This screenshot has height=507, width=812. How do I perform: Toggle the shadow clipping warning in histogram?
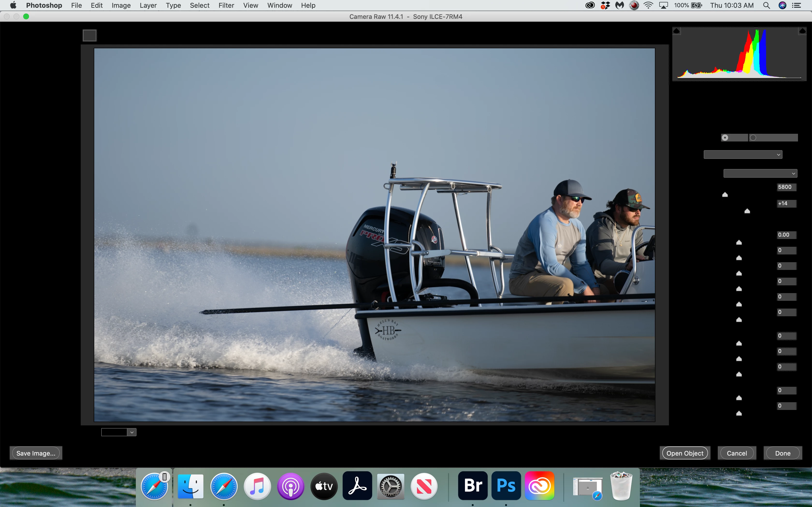coord(676,31)
